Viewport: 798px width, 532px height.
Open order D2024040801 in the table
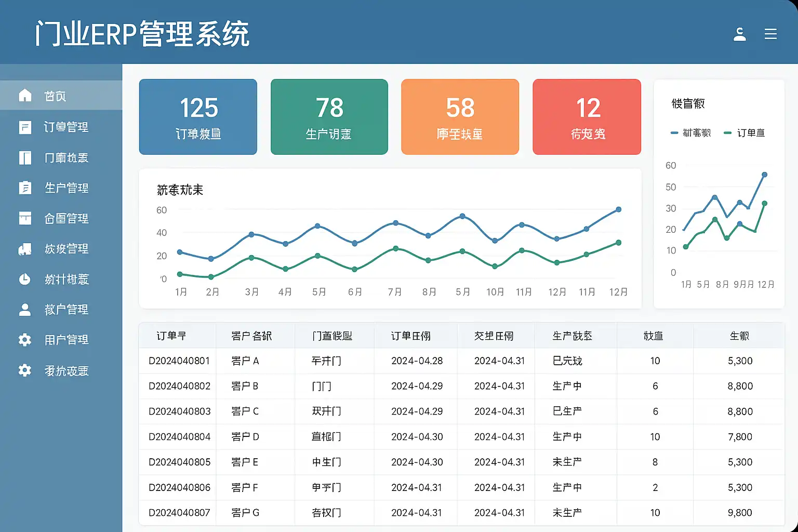point(179,361)
